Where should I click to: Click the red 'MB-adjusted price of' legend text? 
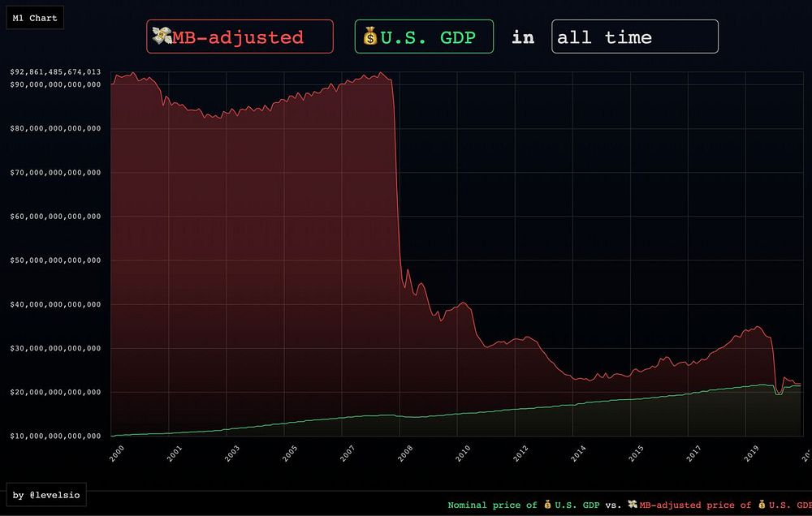[x=696, y=505]
